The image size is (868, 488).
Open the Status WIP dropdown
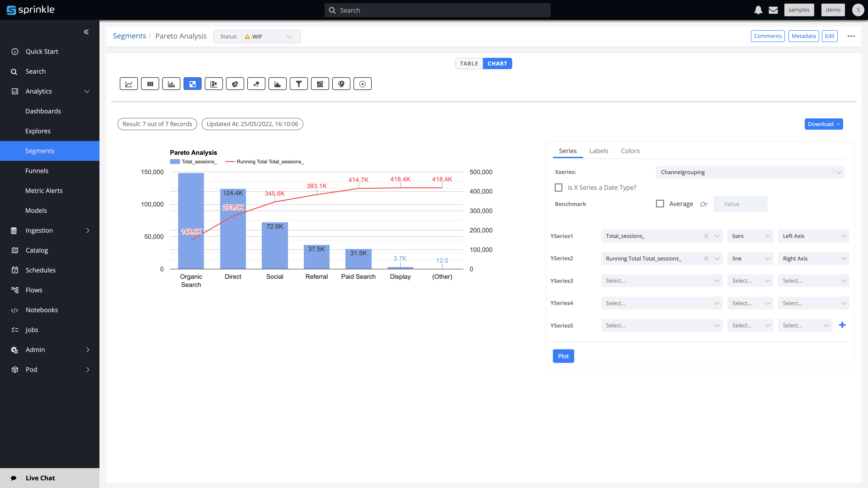click(289, 36)
